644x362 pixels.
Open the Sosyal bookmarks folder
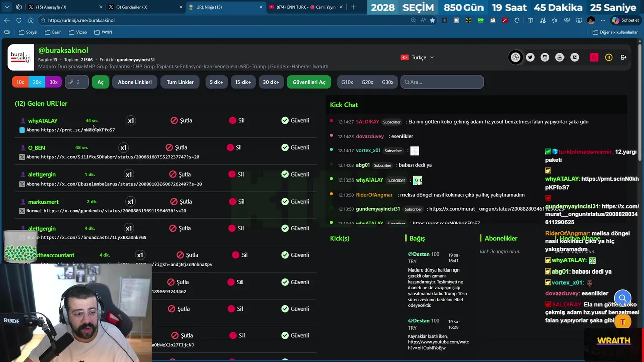[28, 32]
